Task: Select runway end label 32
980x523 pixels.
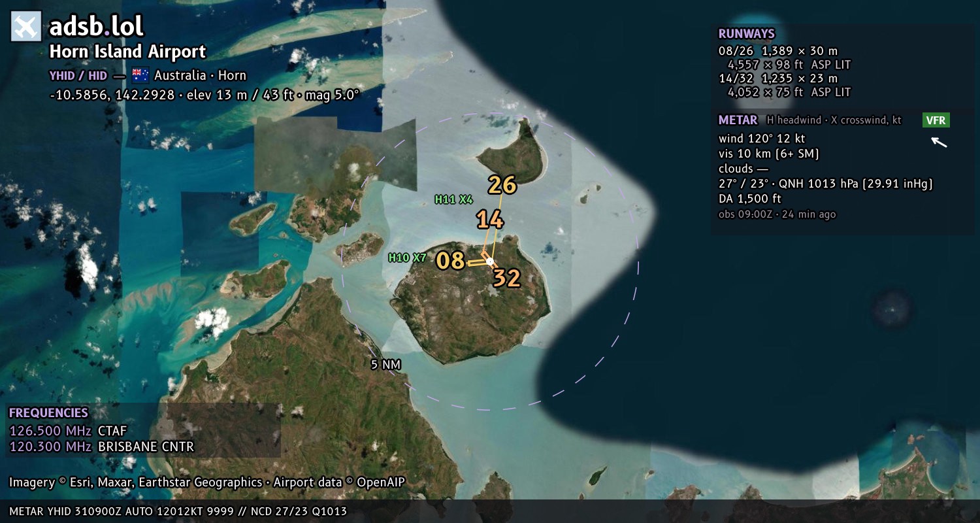Action: pos(506,278)
